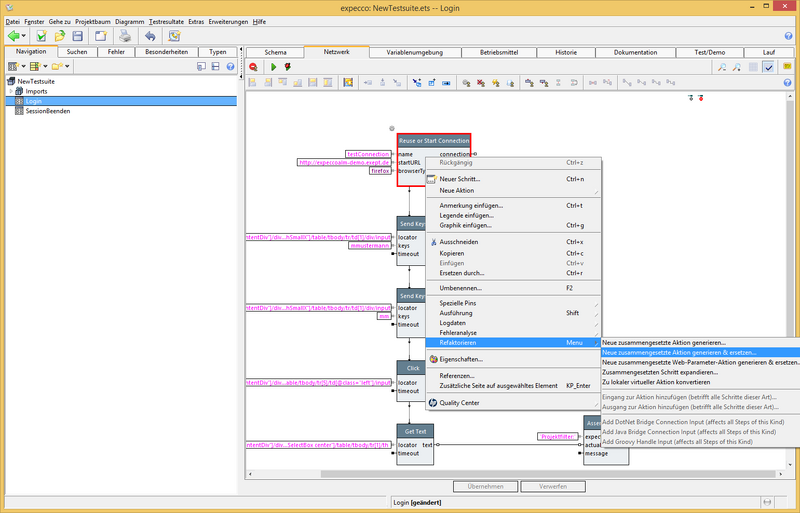Expand the Imports tree node

click(x=11, y=91)
